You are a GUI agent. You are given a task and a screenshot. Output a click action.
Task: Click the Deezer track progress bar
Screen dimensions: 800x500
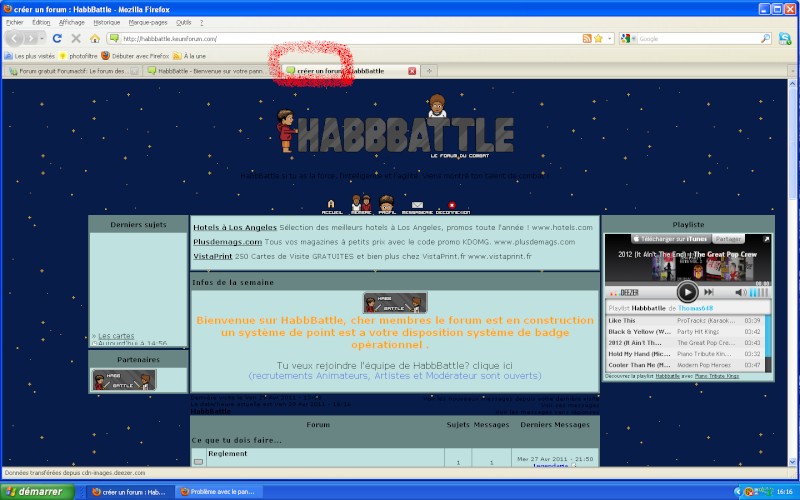pyautogui.click(x=687, y=284)
